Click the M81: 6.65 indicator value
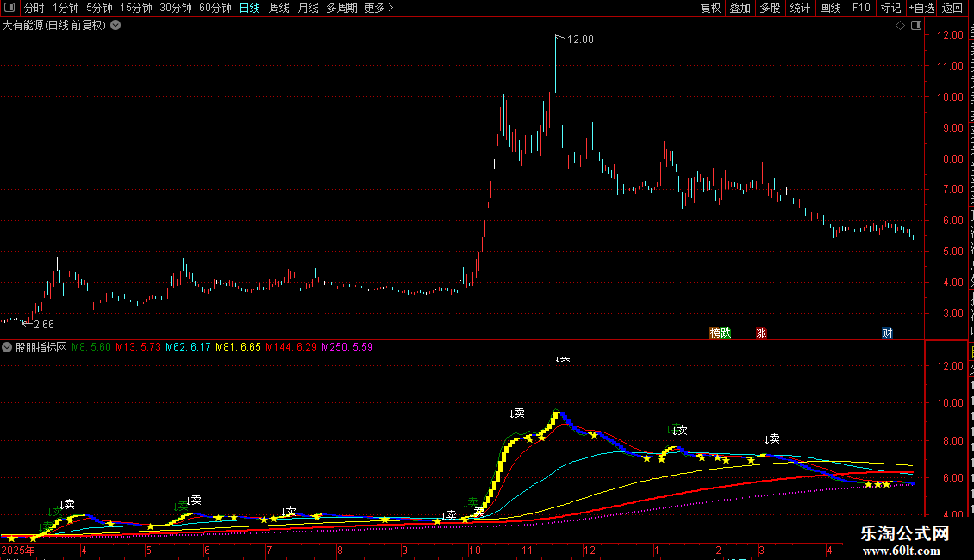This screenshot has width=974, height=560. point(238,347)
